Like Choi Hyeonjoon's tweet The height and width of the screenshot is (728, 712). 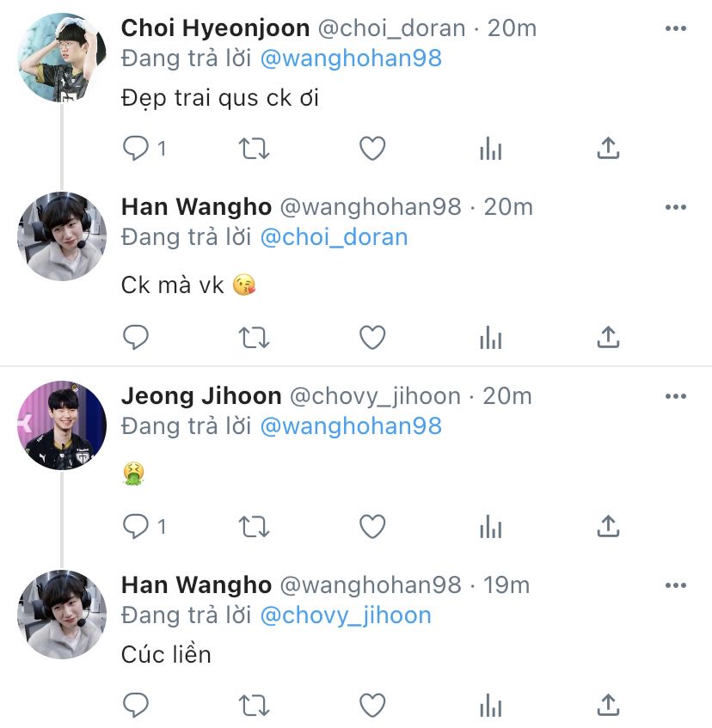[x=371, y=149]
